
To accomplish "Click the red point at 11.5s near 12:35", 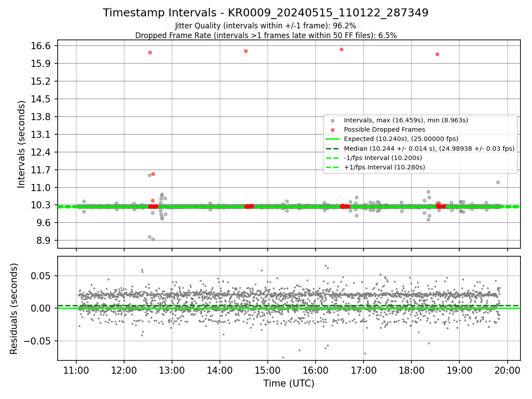I will 153,174.
